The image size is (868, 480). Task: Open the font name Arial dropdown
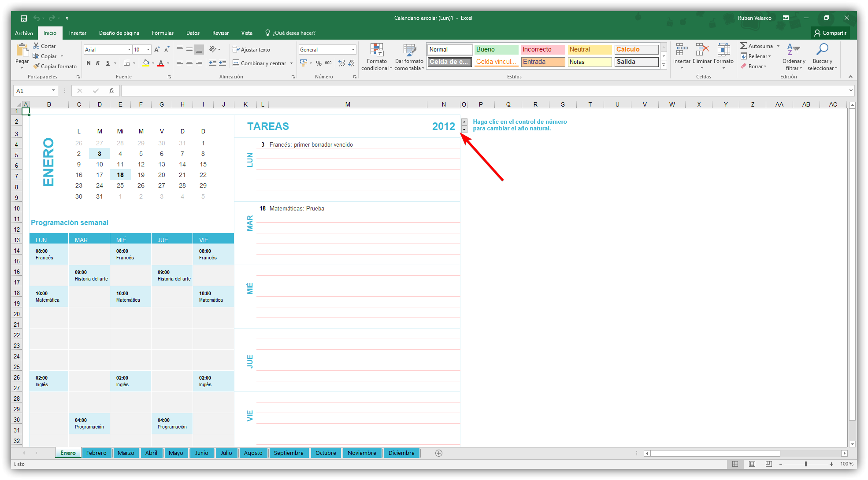click(129, 49)
